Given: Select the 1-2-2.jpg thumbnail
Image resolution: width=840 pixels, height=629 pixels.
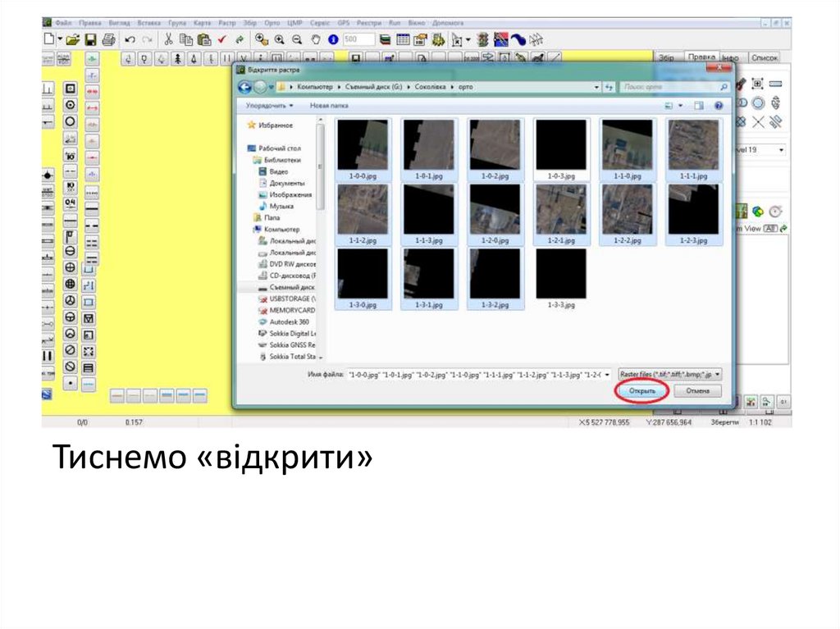Looking at the screenshot, I should coord(628,214).
